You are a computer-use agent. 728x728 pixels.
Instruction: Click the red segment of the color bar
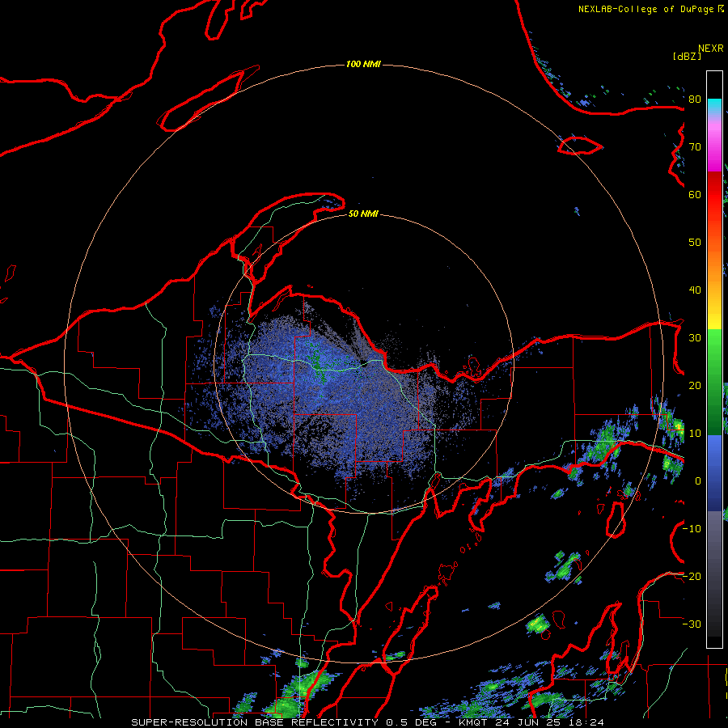tap(714, 195)
